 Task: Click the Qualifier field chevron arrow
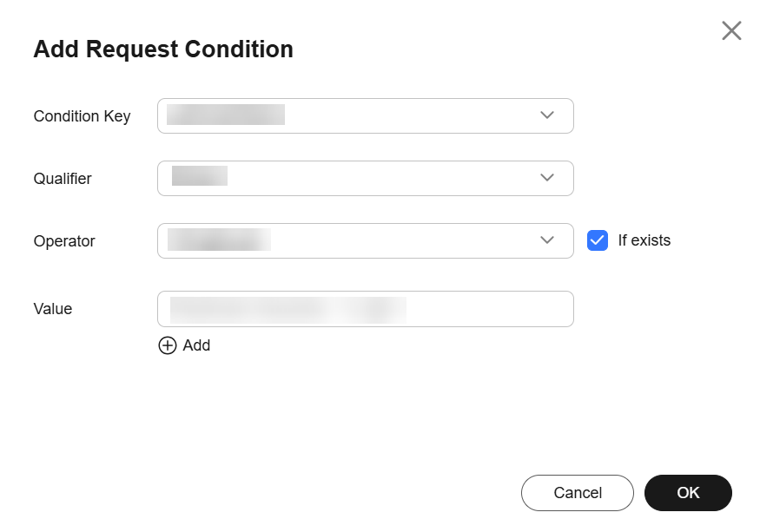(x=546, y=178)
